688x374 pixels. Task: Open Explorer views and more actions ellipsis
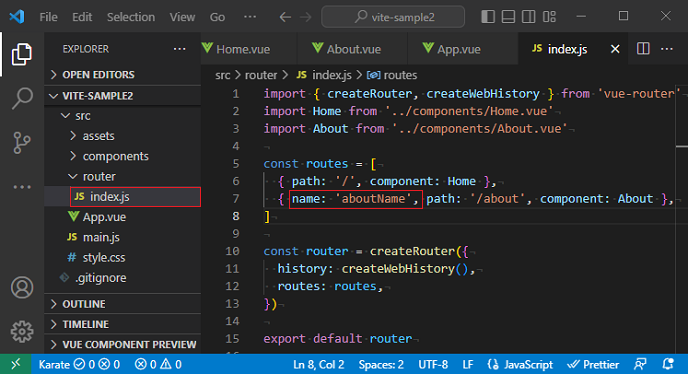[x=179, y=49]
